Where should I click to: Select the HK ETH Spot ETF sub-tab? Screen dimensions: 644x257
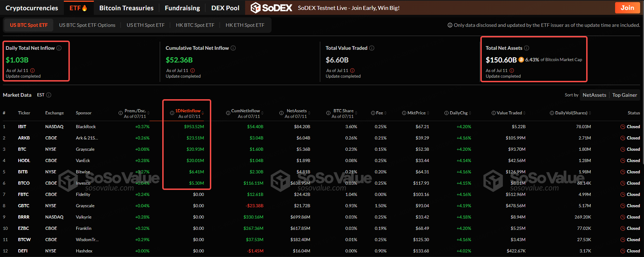245,25
